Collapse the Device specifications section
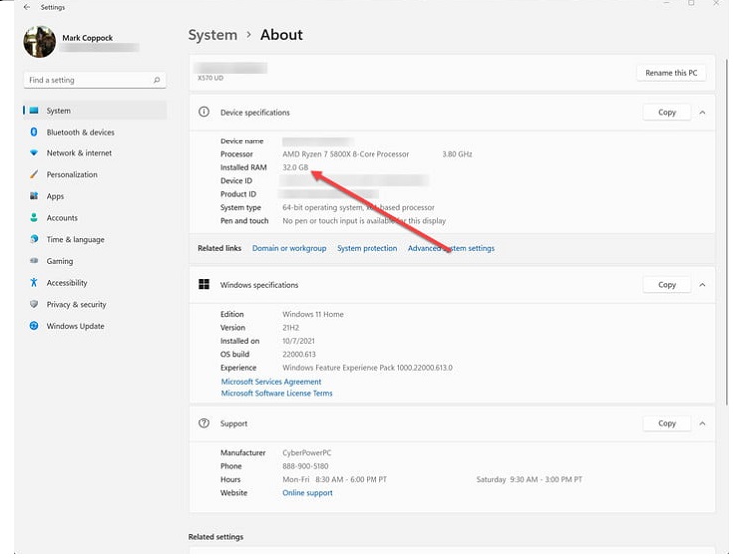This screenshot has height=560, width=747. point(702,113)
